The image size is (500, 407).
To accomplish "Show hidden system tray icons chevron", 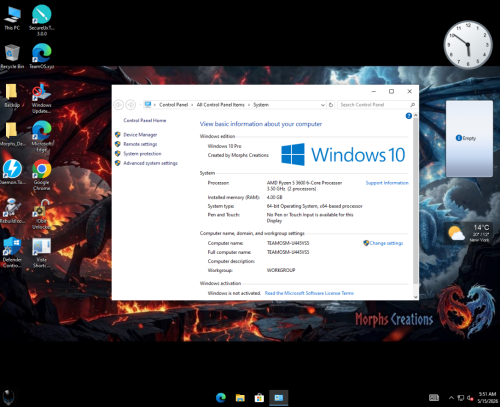I will (451, 398).
